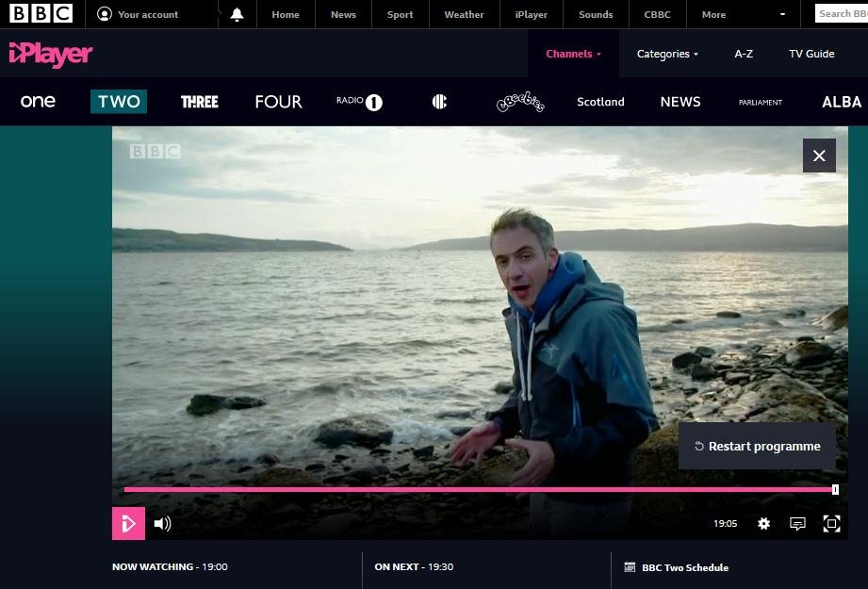Open the BBC Two Schedule link
Image resolution: width=868 pixels, height=589 pixels.
684,567
